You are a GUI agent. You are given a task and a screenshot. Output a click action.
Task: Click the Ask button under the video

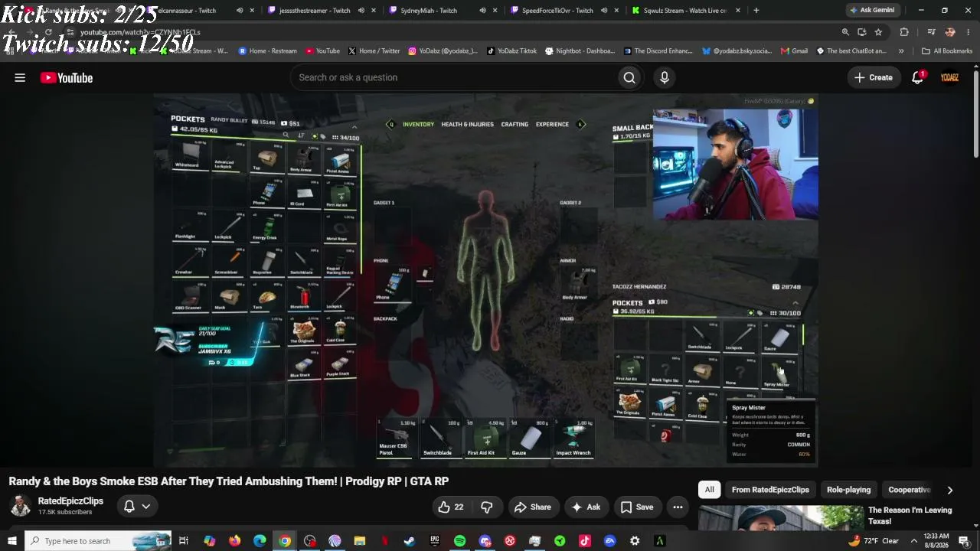(x=585, y=507)
